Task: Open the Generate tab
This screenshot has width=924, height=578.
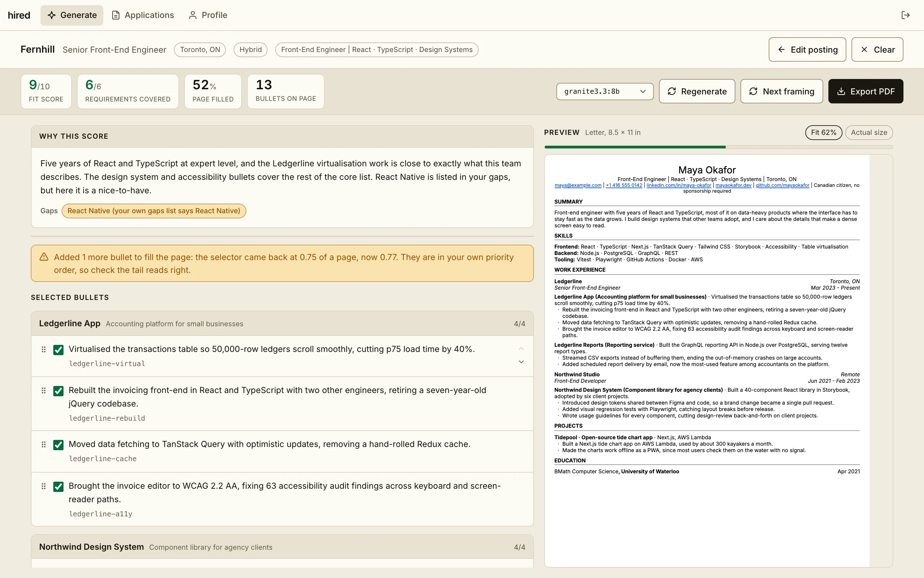Action: click(x=72, y=15)
